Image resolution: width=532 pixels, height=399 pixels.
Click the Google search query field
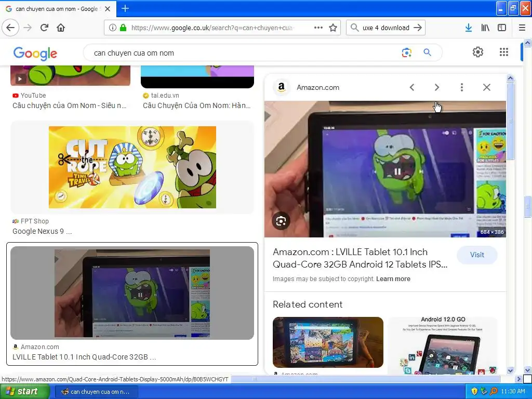(244, 53)
